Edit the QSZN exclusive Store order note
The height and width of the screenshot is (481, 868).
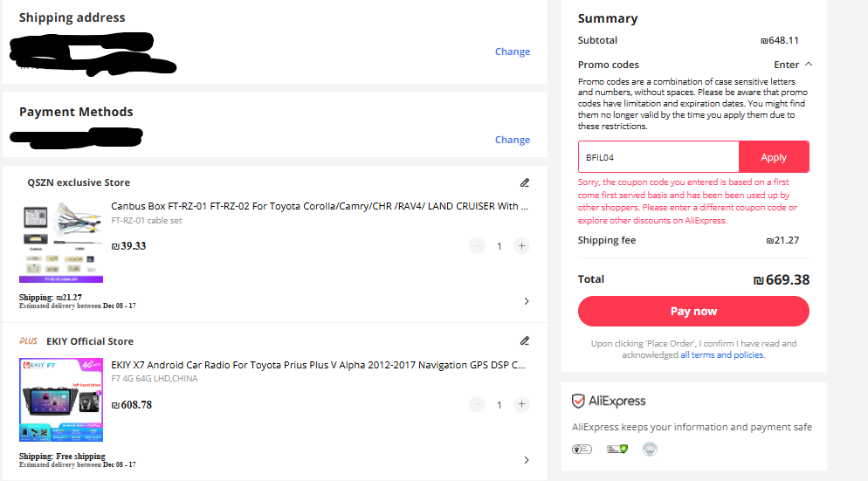525,182
